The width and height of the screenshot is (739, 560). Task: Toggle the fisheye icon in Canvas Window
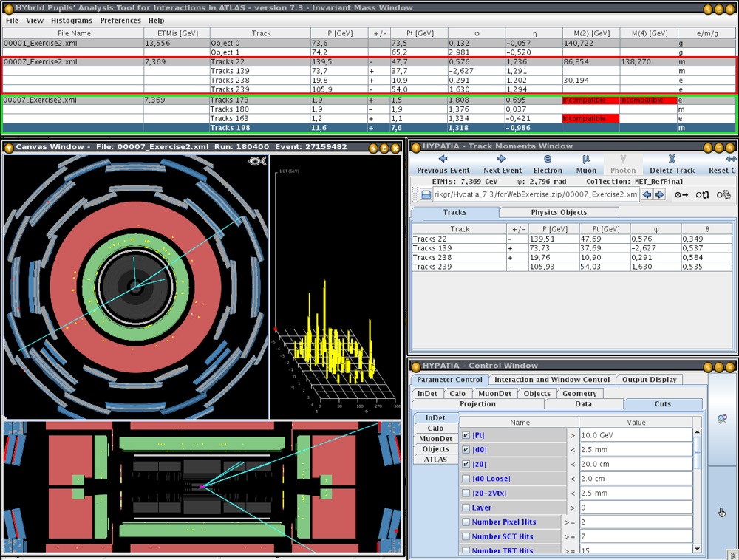pos(257,161)
